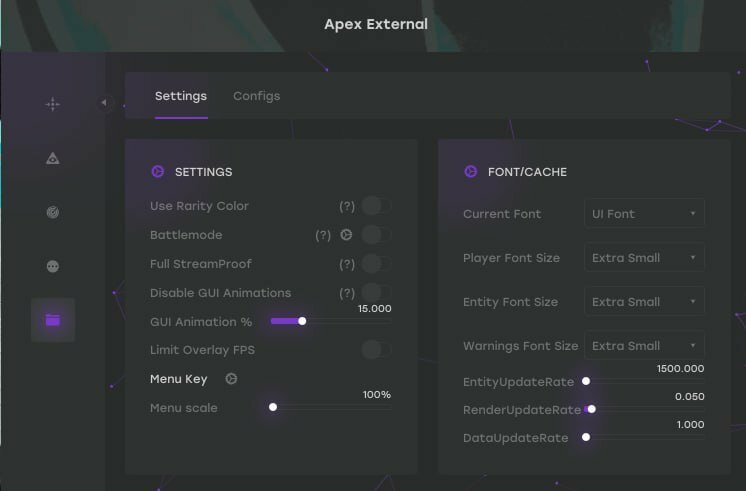Click the Apex External title text

pyautogui.click(x=376, y=24)
